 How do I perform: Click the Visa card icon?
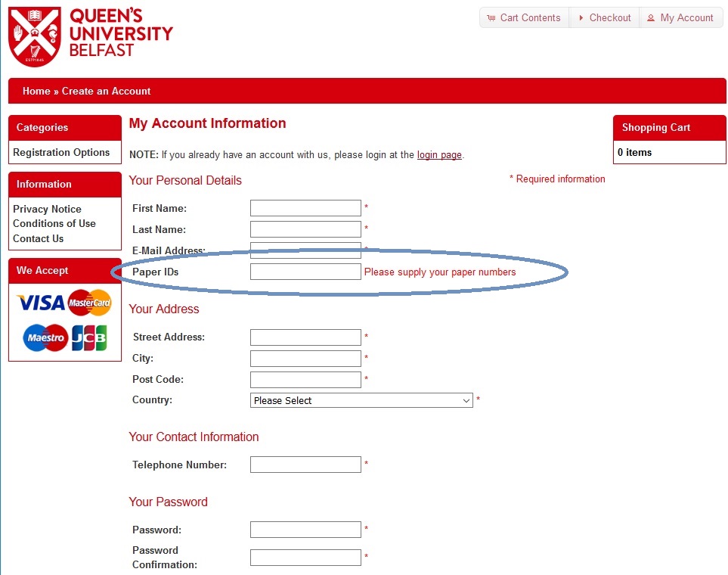(x=41, y=303)
